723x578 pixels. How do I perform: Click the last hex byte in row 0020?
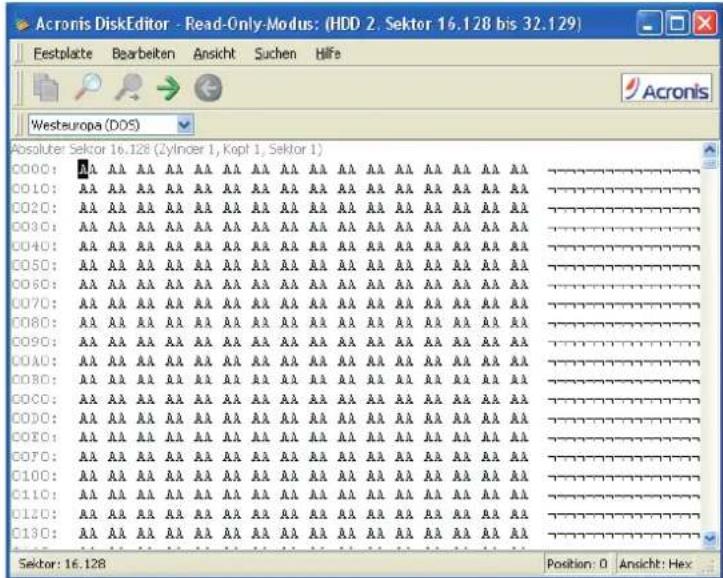click(x=519, y=208)
